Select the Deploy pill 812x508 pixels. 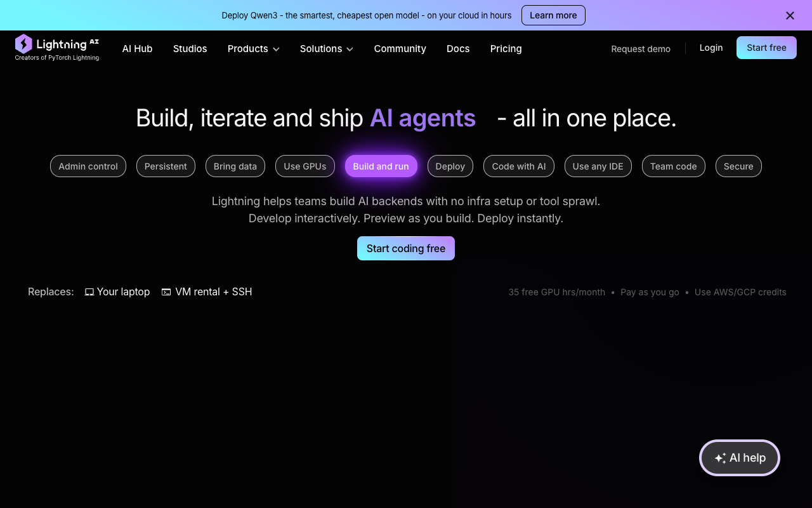[x=450, y=166]
